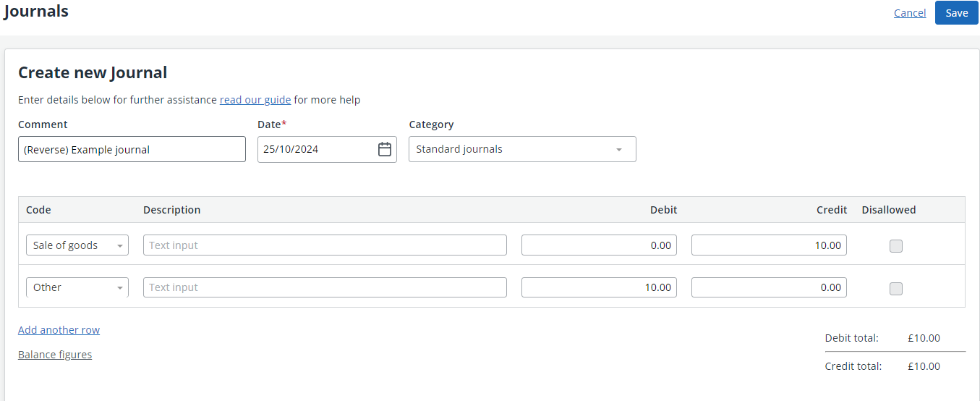Image resolution: width=980 pixels, height=401 pixels.
Task: Cancel creating the journal
Action: [x=910, y=13]
